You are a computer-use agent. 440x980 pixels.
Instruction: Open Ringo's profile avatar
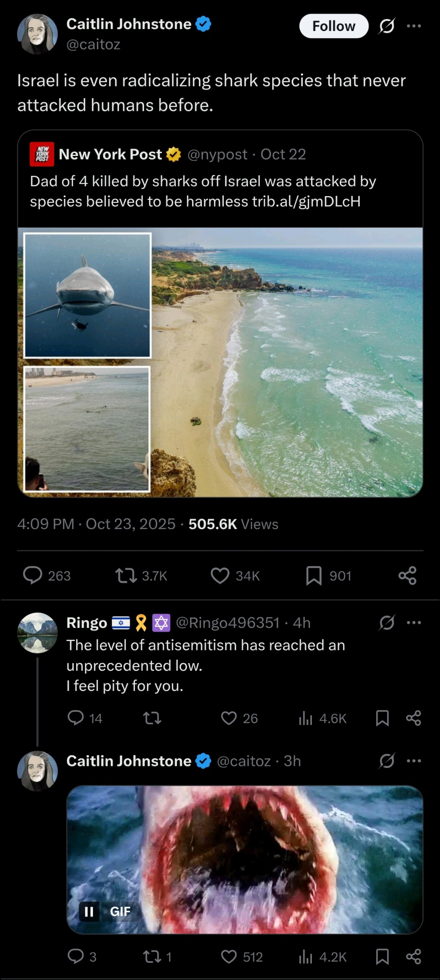click(37, 633)
